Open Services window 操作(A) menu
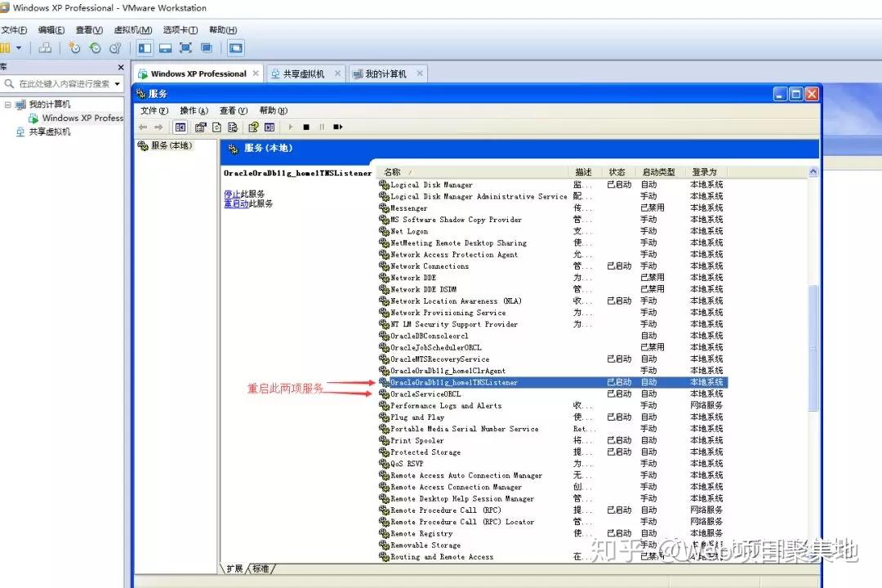Viewport: 882px width, 588px height. click(194, 111)
